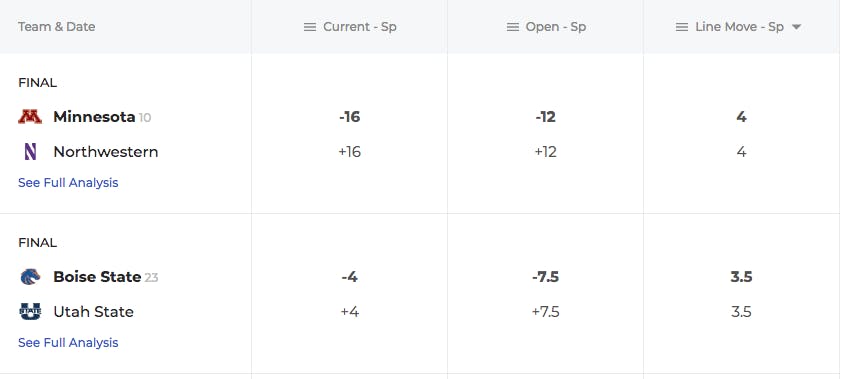This screenshot has width=846, height=379.
Task: Click the Boise State Broncos logo
Action: click(x=30, y=277)
